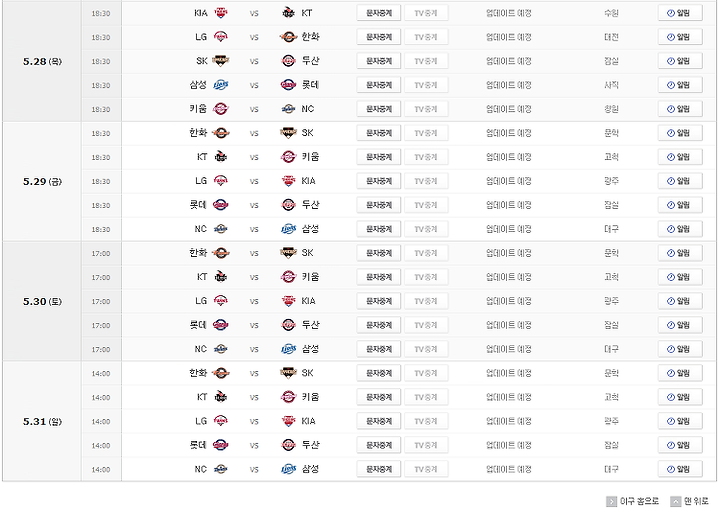Click TV중계 for 5.28 KIA vs KT

click(x=426, y=13)
